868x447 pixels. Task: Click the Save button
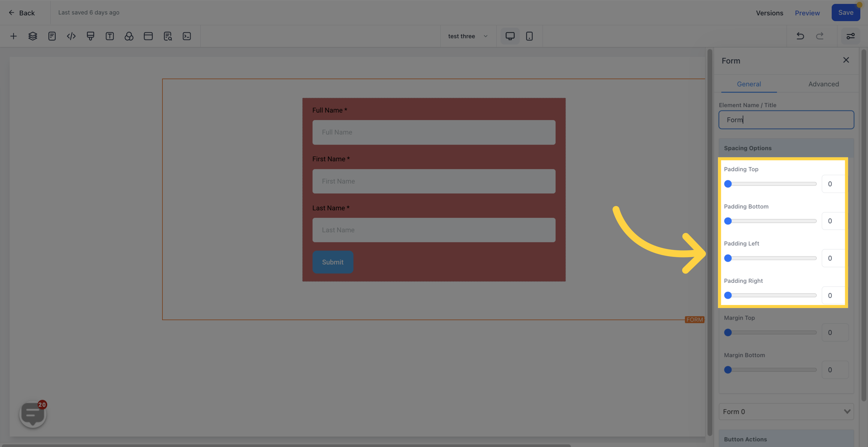(x=846, y=13)
